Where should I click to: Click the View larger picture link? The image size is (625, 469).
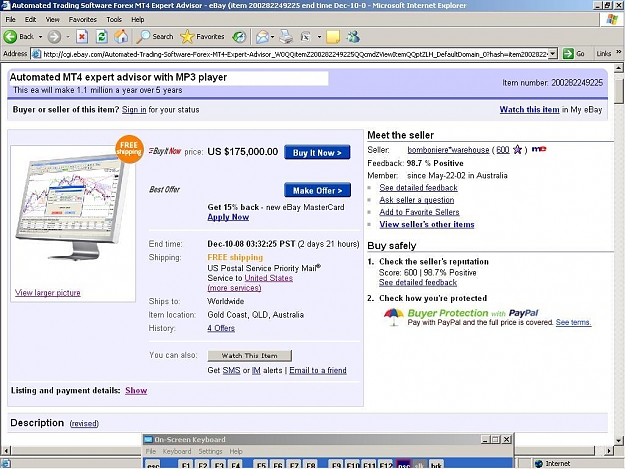47,293
